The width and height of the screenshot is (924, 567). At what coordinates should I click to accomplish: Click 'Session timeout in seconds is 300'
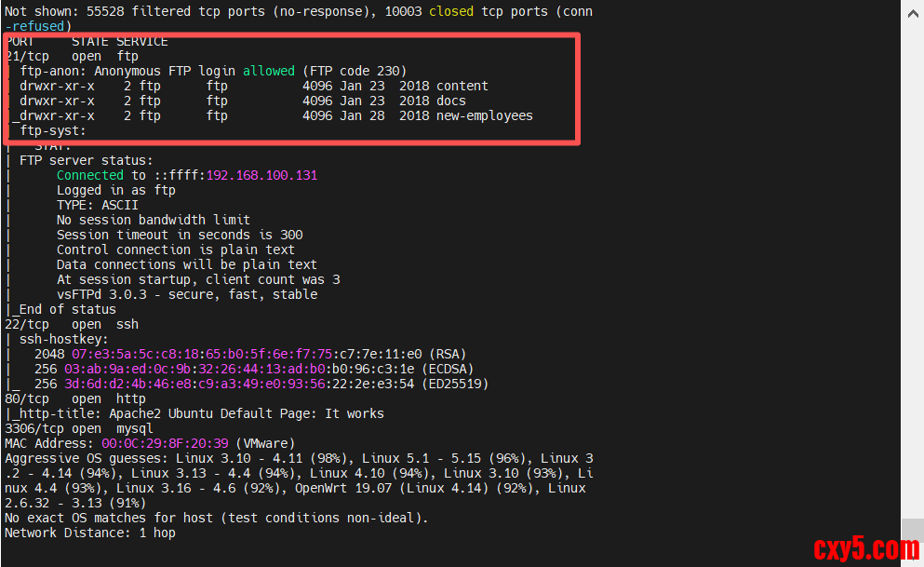pyautogui.click(x=180, y=235)
